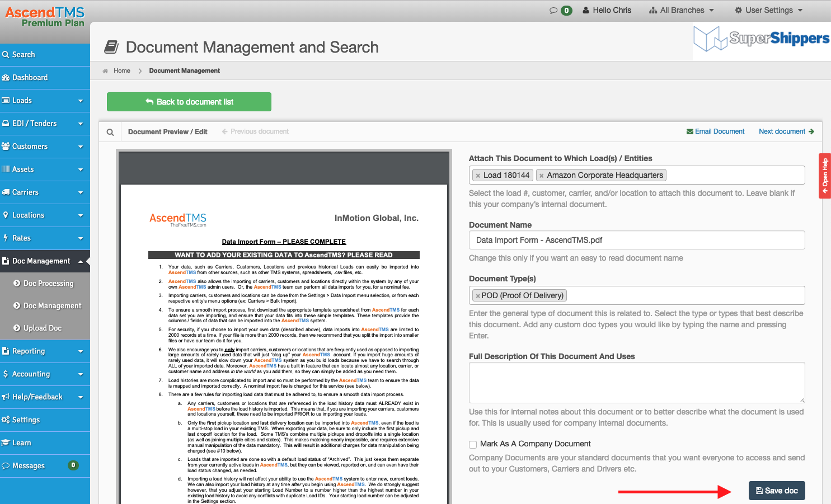Image resolution: width=831 pixels, height=504 pixels.
Task: Click the Loads list icon
Action: click(x=6, y=100)
